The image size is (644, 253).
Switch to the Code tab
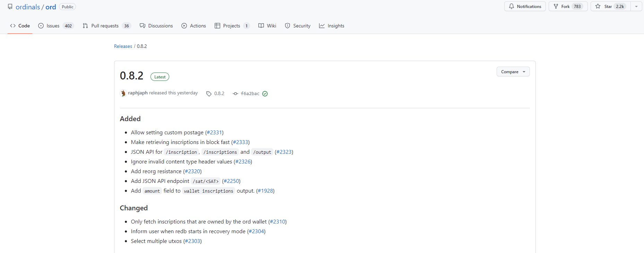pyautogui.click(x=20, y=26)
